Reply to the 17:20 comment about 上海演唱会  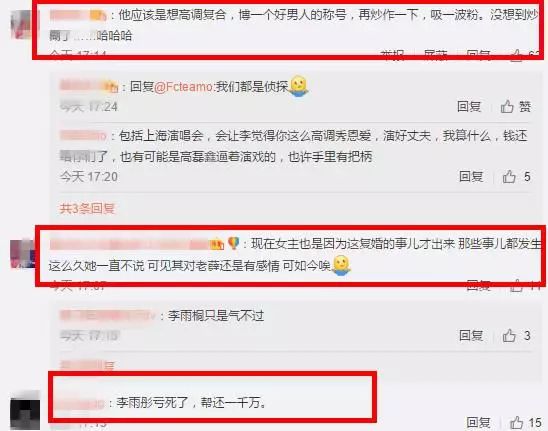coord(471,177)
